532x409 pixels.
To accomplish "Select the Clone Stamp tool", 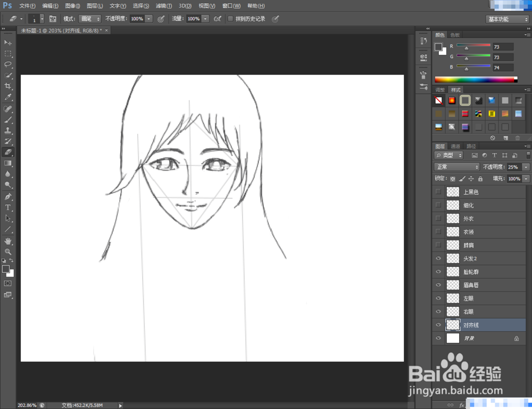I will coord(8,130).
